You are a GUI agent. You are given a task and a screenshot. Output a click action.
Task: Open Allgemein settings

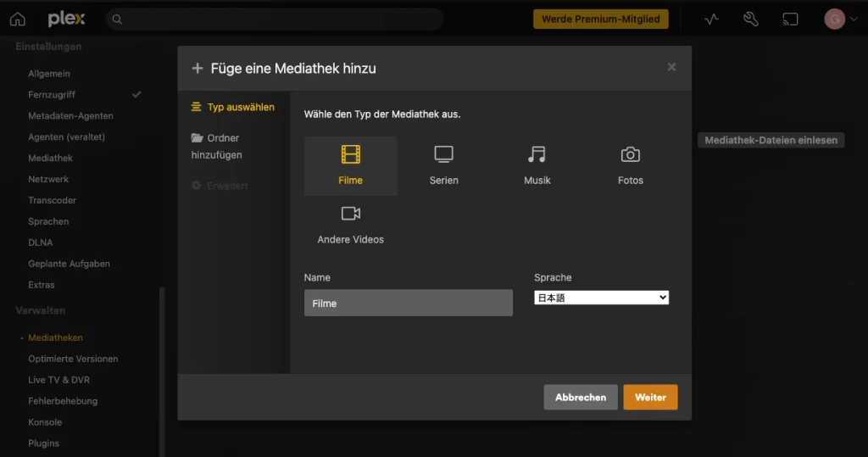(49, 74)
